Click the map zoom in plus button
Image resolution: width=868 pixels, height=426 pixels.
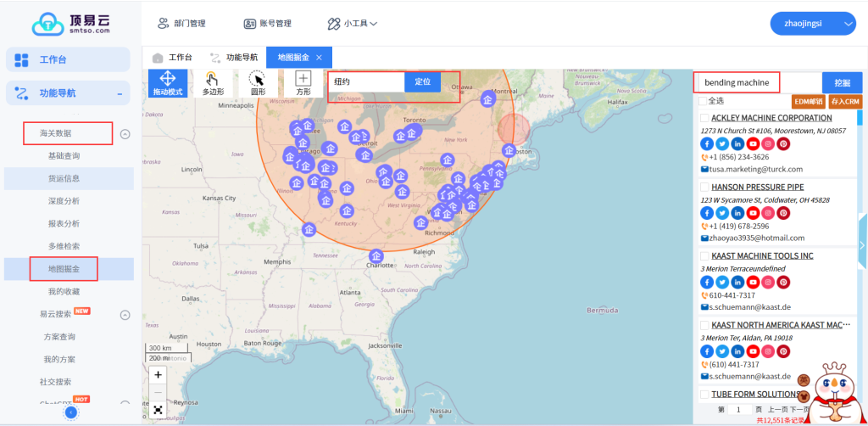[159, 374]
